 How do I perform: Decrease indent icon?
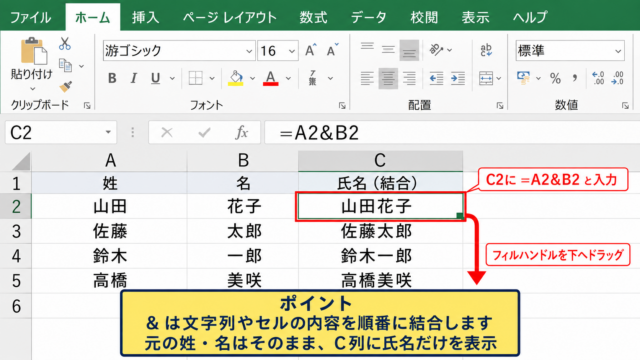pos(436,78)
